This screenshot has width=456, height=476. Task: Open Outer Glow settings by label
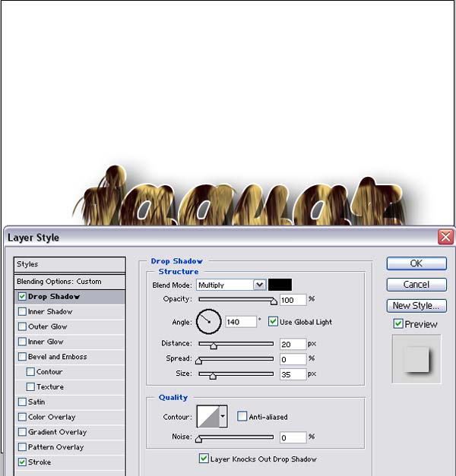click(x=47, y=327)
